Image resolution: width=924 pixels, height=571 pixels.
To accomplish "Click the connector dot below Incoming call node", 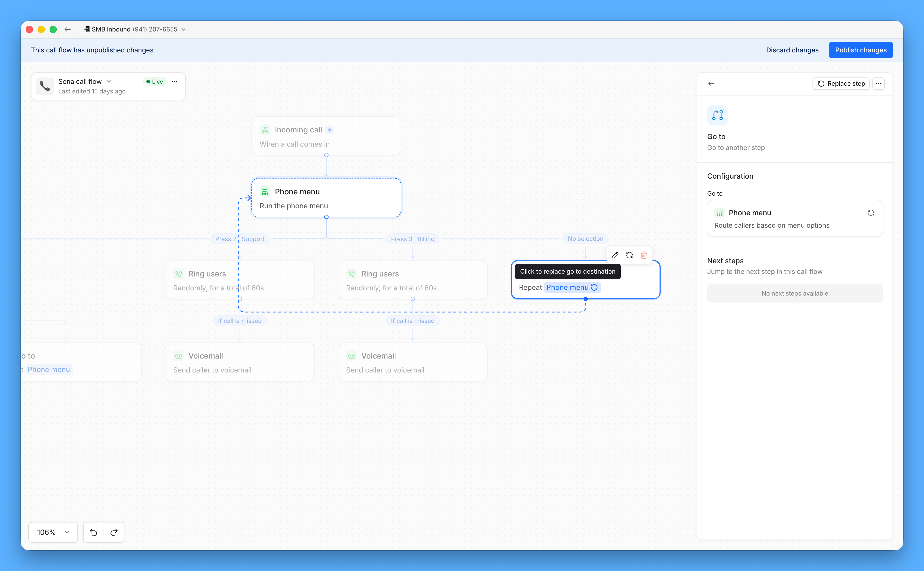I will (x=326, y=155).
